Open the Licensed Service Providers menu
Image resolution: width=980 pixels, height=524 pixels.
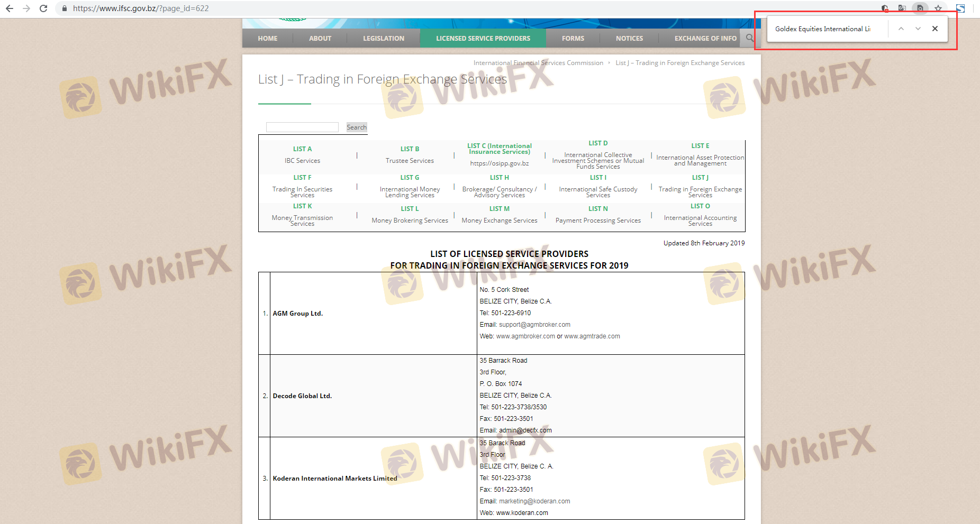click(x=483, y=38)
